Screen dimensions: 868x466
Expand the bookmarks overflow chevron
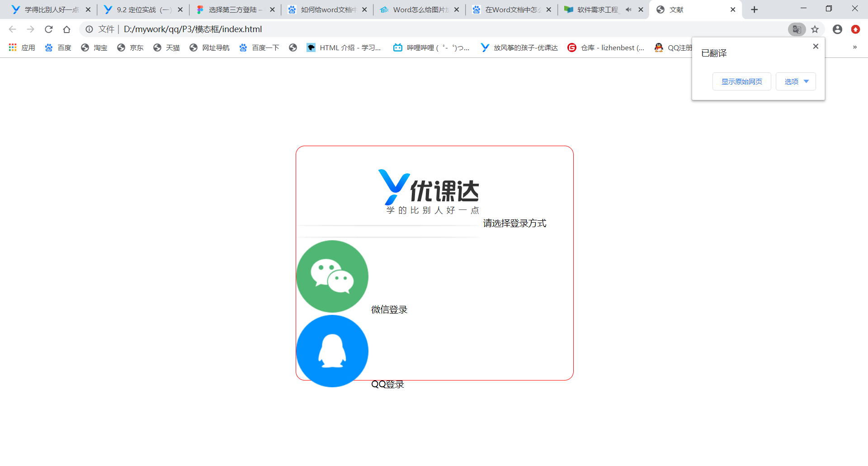point(855,47)
